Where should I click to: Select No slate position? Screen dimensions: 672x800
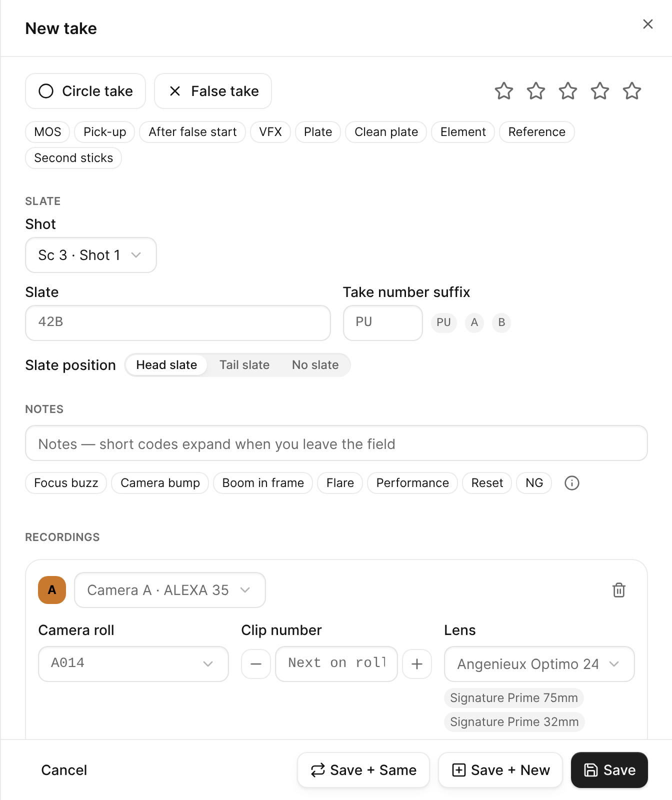[315, 365]
